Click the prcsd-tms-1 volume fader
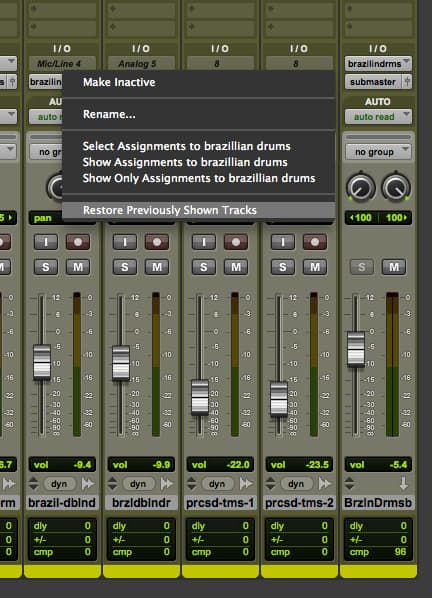 click(x=200, y=397)
